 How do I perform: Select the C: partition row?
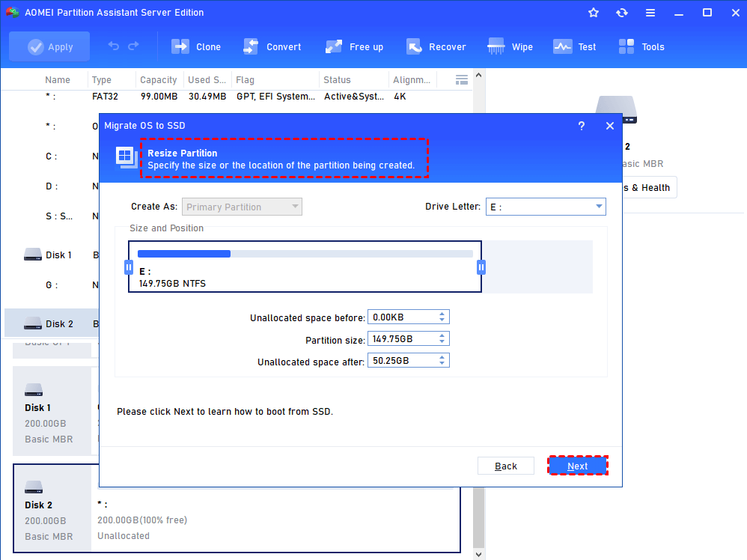(52, 156)
